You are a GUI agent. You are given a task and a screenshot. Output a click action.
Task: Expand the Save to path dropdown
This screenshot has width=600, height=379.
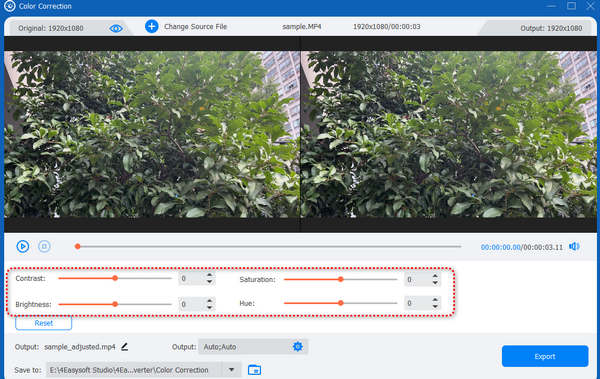232,370
